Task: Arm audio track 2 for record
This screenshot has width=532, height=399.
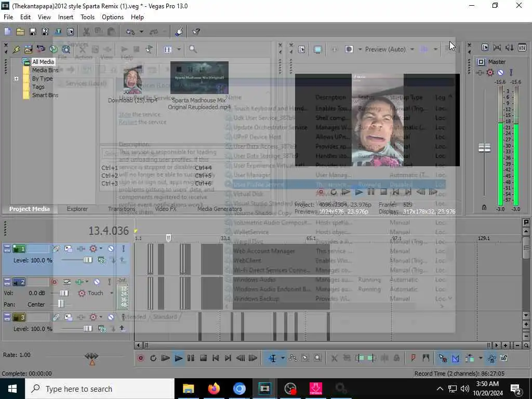Action: tap(54, 282)
